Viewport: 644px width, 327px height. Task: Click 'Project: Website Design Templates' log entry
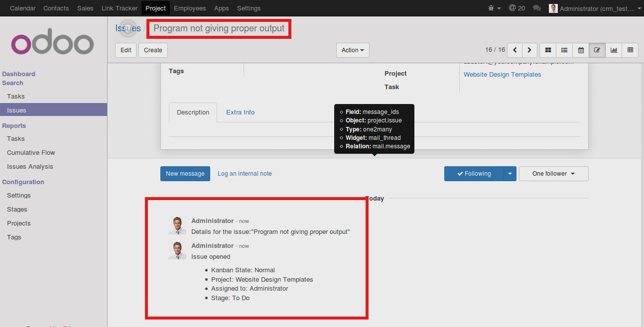click(262, 280)
